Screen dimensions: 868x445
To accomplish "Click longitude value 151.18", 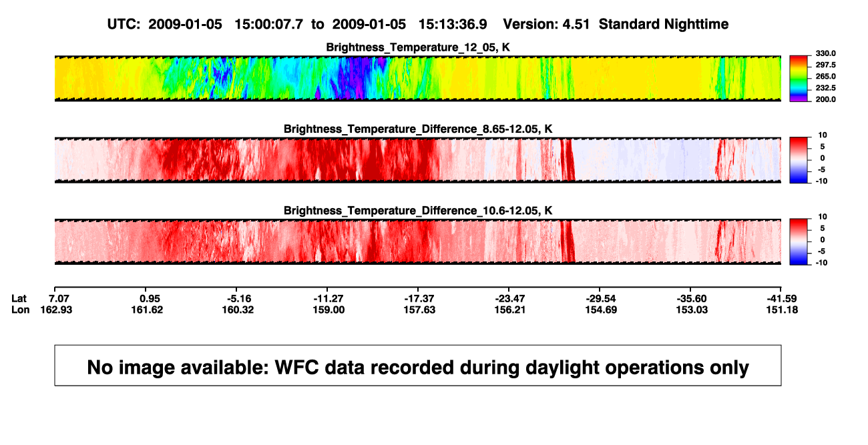I will point(783,310).
